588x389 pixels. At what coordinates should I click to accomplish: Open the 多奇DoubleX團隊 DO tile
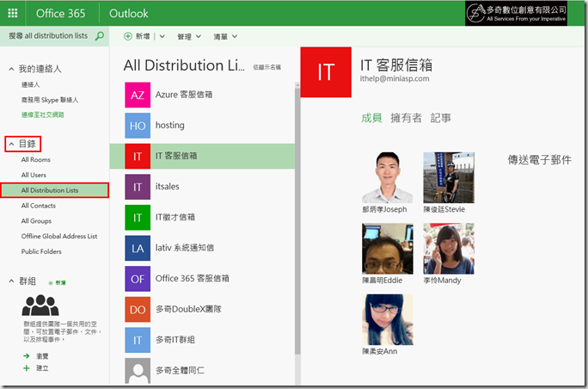coord(138,309)
